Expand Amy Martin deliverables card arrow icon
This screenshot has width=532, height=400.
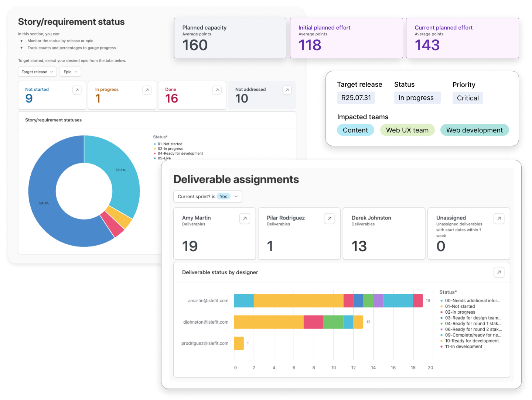pos(245,218)
